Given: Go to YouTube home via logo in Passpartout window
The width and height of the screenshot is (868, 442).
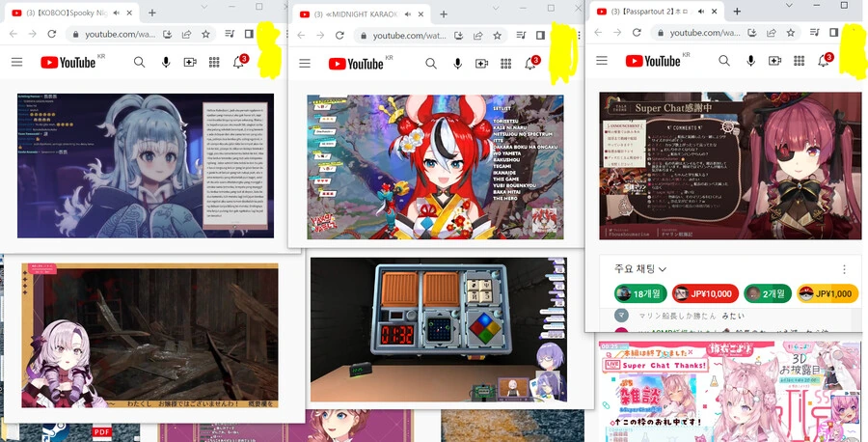Looking at the screenshot, I should click(653, 61).
